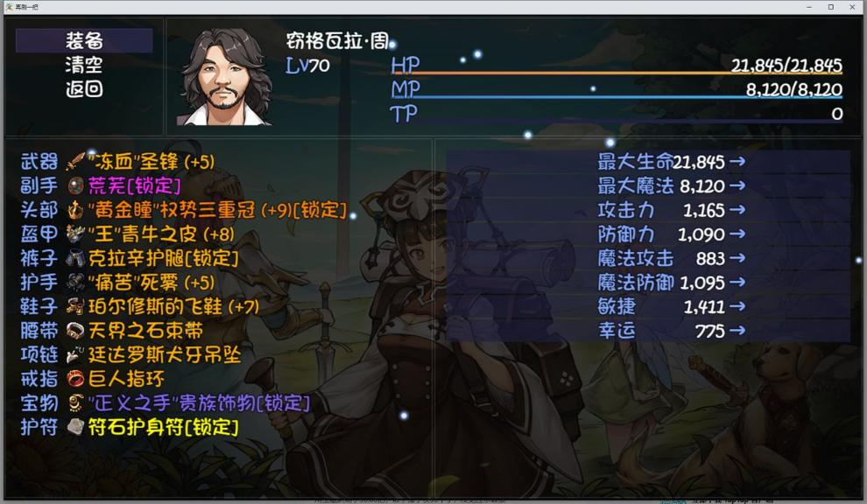Click the arrow next to 攻击力

pyautogui.click(x=737, y=210)
